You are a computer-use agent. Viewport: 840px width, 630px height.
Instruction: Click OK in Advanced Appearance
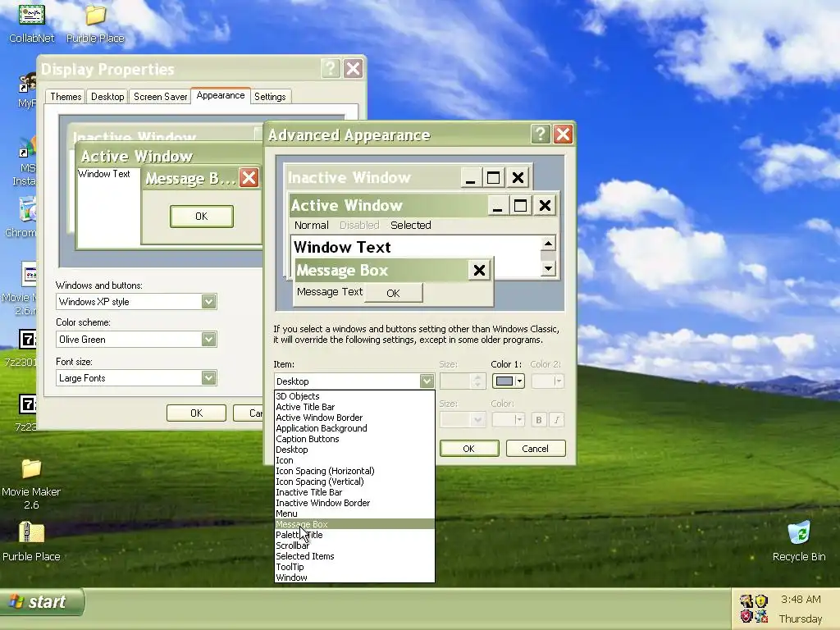[468, 449]
